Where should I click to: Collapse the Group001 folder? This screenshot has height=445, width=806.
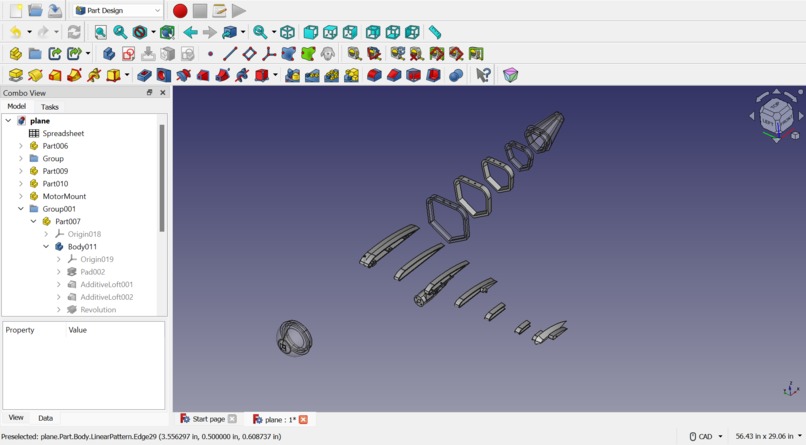[21, 209]
